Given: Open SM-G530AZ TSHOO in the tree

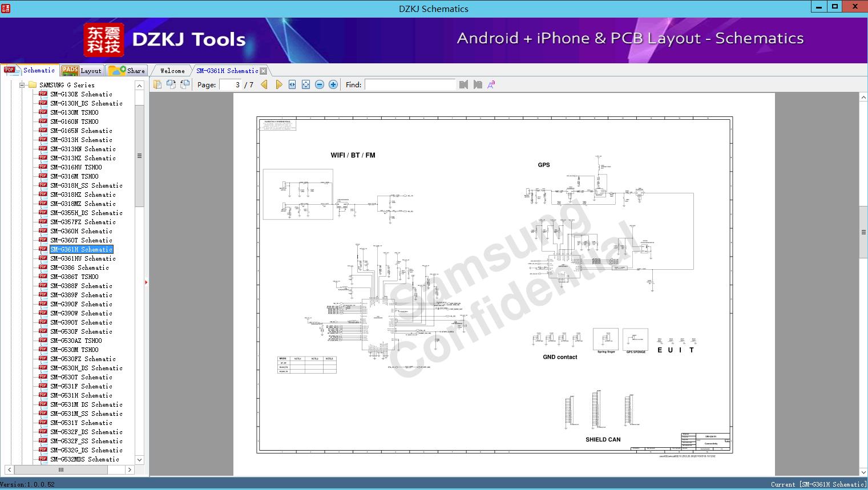Looking at the screenshot, I should (76, 341).
